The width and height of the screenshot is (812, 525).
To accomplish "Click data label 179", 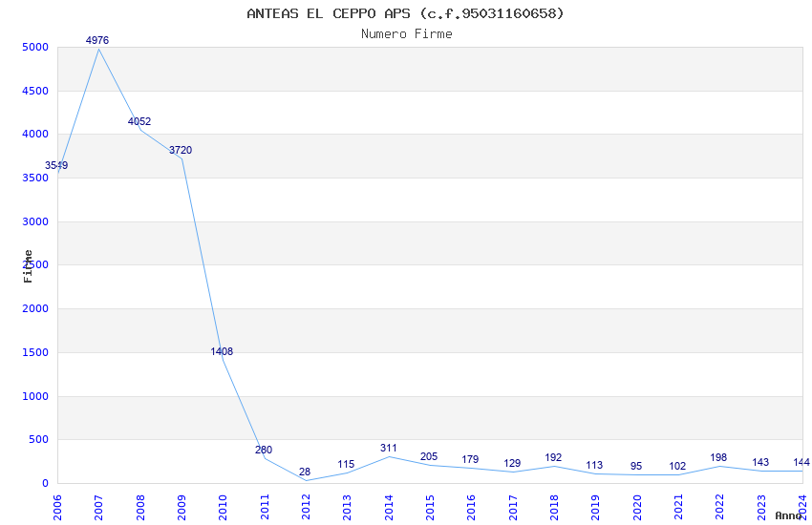I will tap(470, 459).
